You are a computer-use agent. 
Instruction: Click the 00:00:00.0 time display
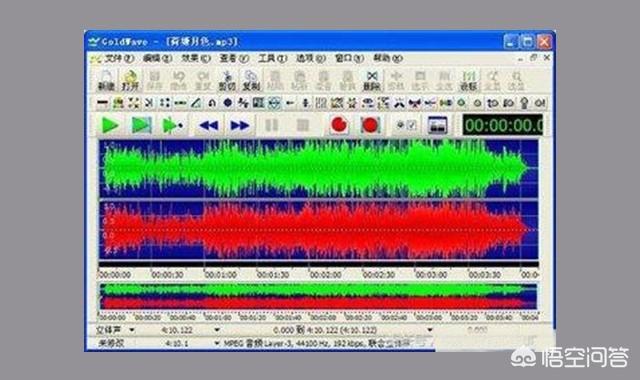[x=503, y=125]
